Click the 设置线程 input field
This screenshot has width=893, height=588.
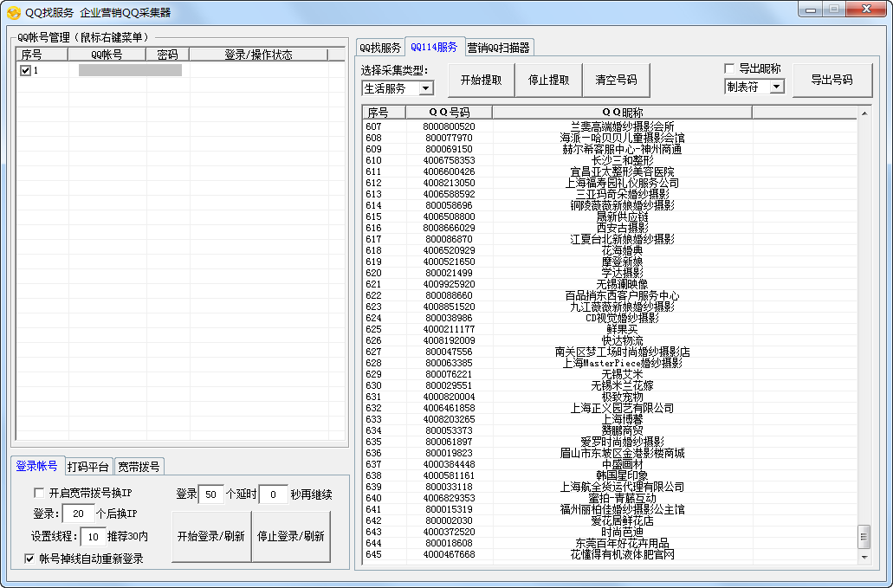click(x=93, y=536)
